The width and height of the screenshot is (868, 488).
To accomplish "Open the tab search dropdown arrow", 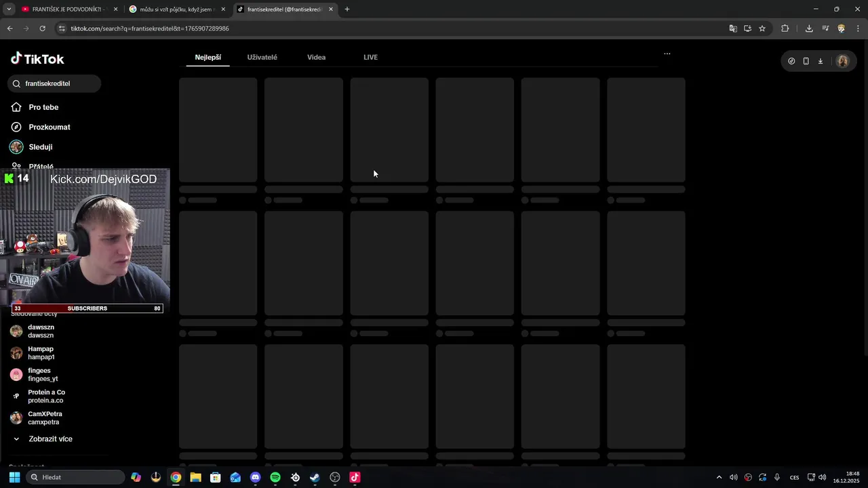I will tap(9, 9).
